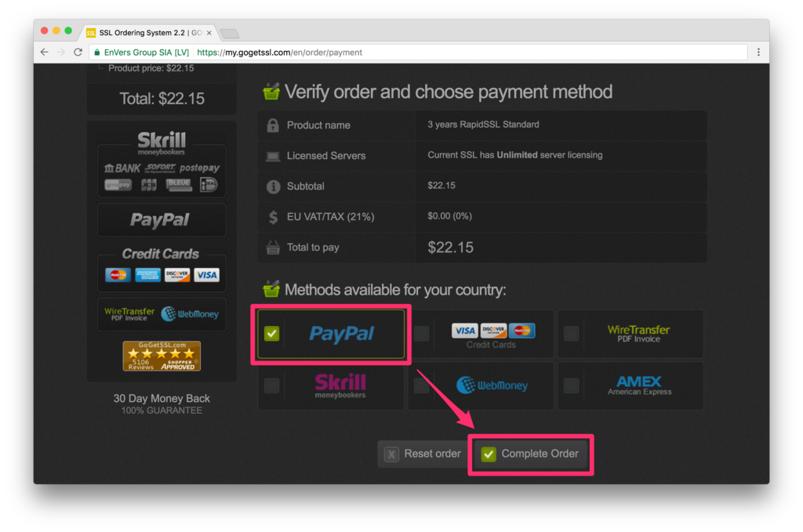Tick the Skrill moneybookers checkbox
803x532 pixels.
(x=272, y=385)
